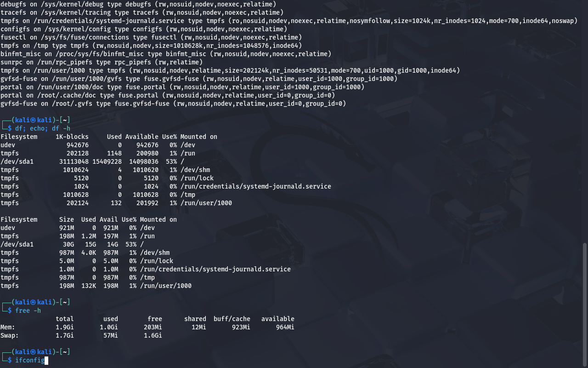Click the '1.9Gi' total memory value
The width and height of the screenshot is (588, 368).
click(64, 327)
